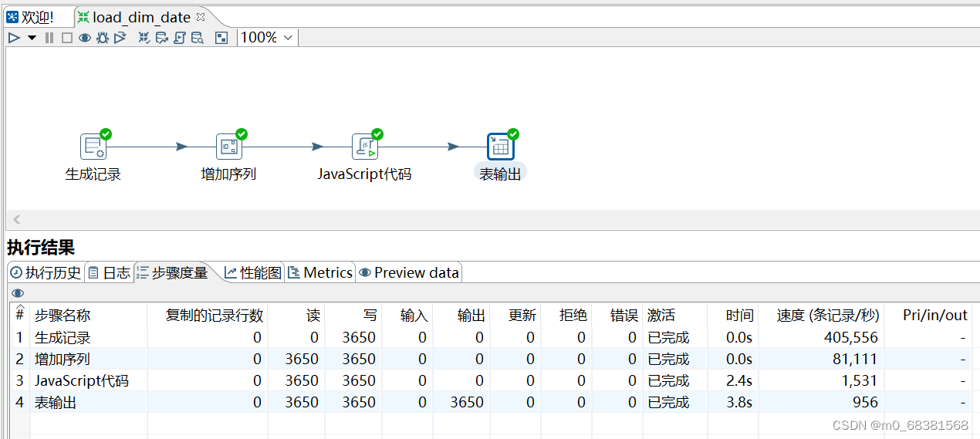Click the Pri/in/out column header

click(x=927, y=316)
